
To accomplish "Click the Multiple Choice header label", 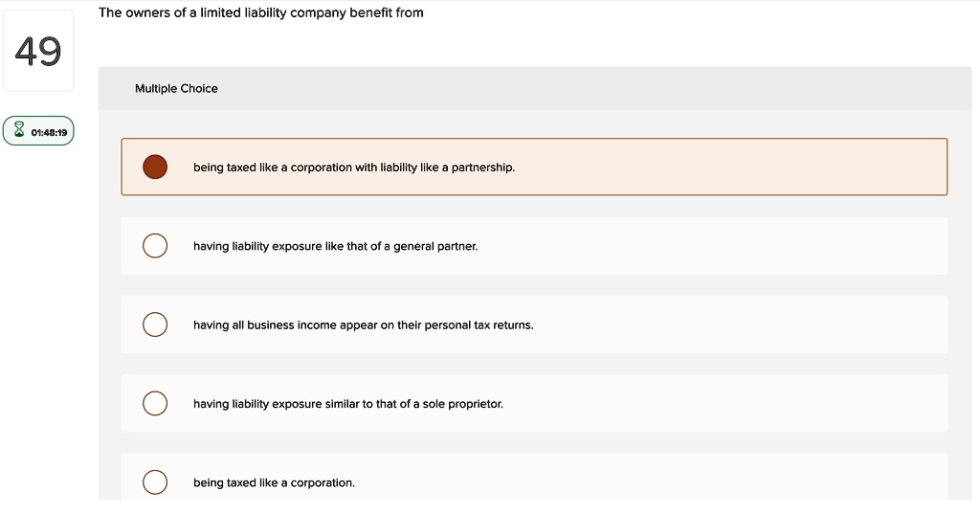I will pyautogui.click(x=176, y=88).
